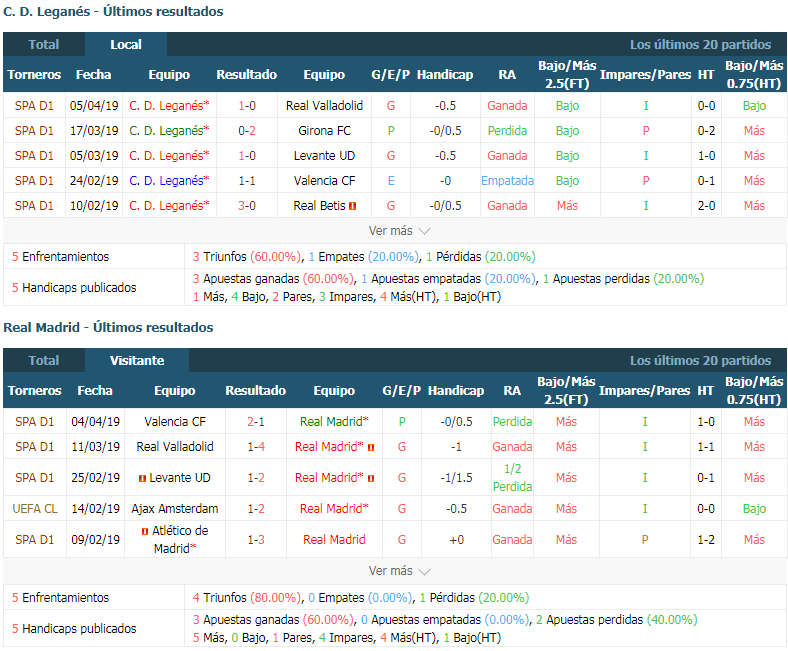Open the Real Betis team link
This screenshot has width=788, height=651.
(x=320, y=206)
